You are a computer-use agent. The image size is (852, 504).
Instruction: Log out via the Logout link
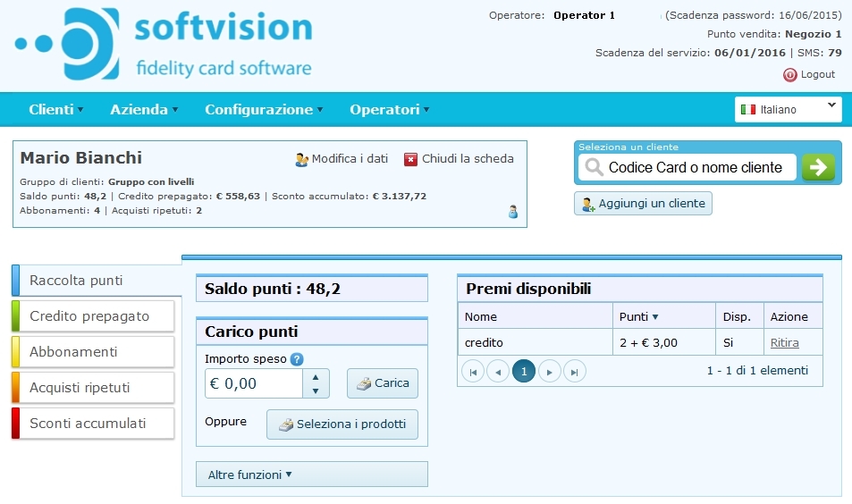tap(817, 74)
